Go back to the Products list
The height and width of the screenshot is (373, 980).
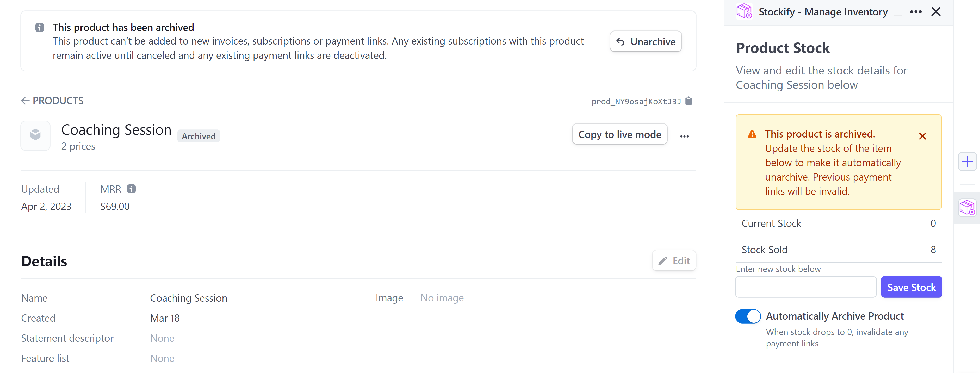[53, 101]
